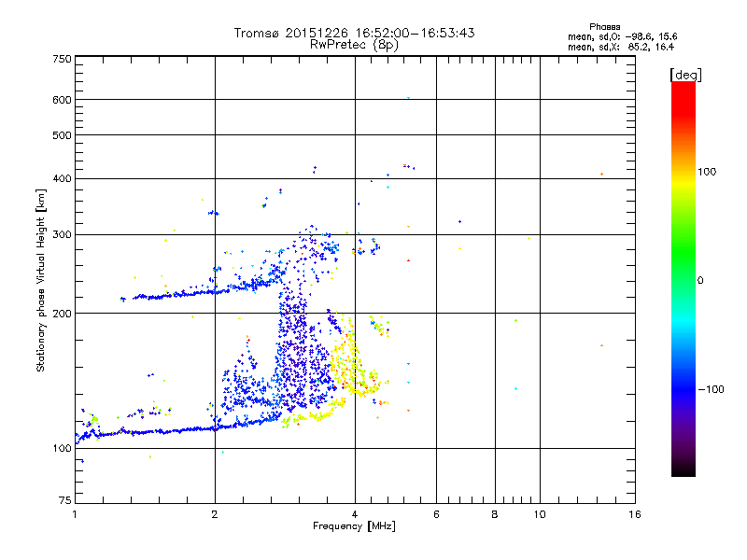Click the isolated orange data point near 400 km
The width and height of the screenshot is (747, 560).
point(601,175)
